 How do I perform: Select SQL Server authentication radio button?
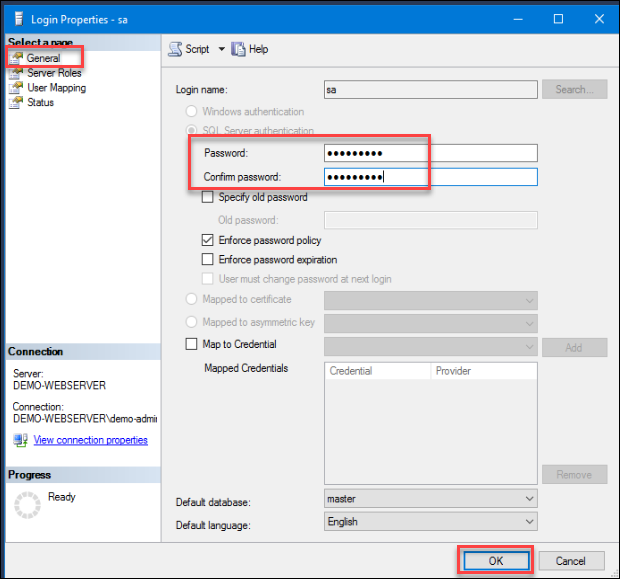[x=191, y=130]
